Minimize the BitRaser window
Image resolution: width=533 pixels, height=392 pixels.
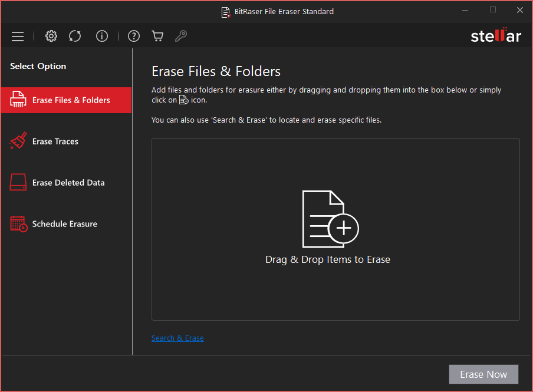click(x=465, y=10)
